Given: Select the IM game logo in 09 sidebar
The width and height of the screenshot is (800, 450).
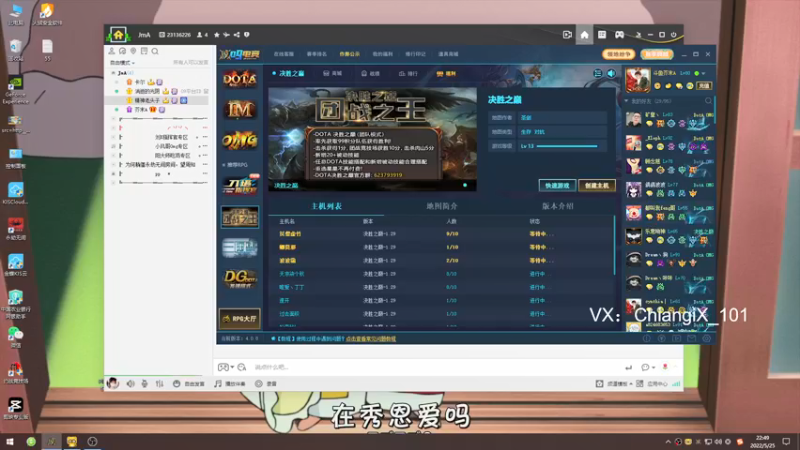Looking at the screenshot, I should (239, 109).
